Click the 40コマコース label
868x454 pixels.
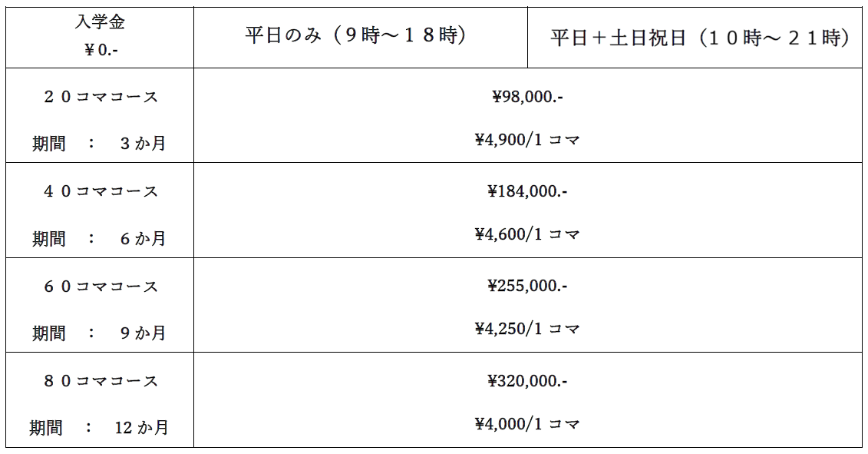(x=101, y=192)
